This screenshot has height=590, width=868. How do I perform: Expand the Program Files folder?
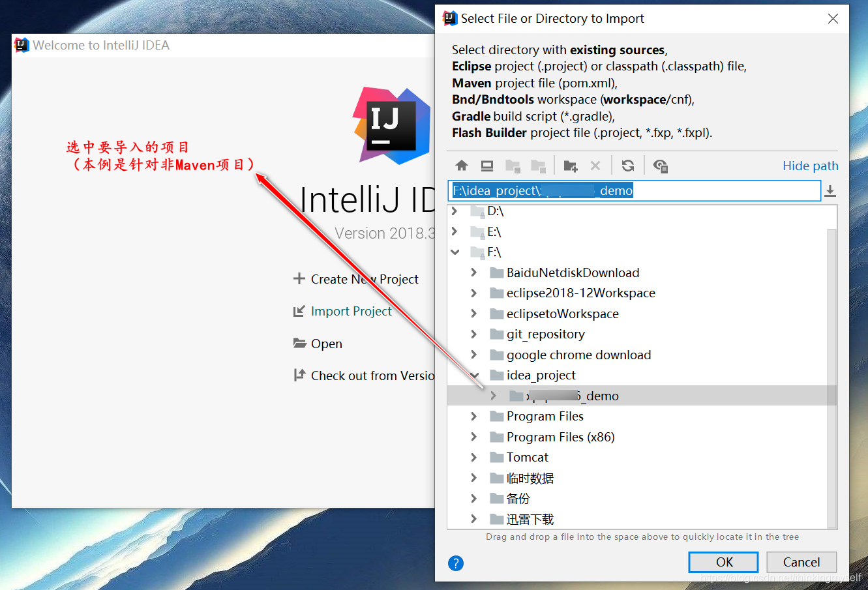point(474,416)
